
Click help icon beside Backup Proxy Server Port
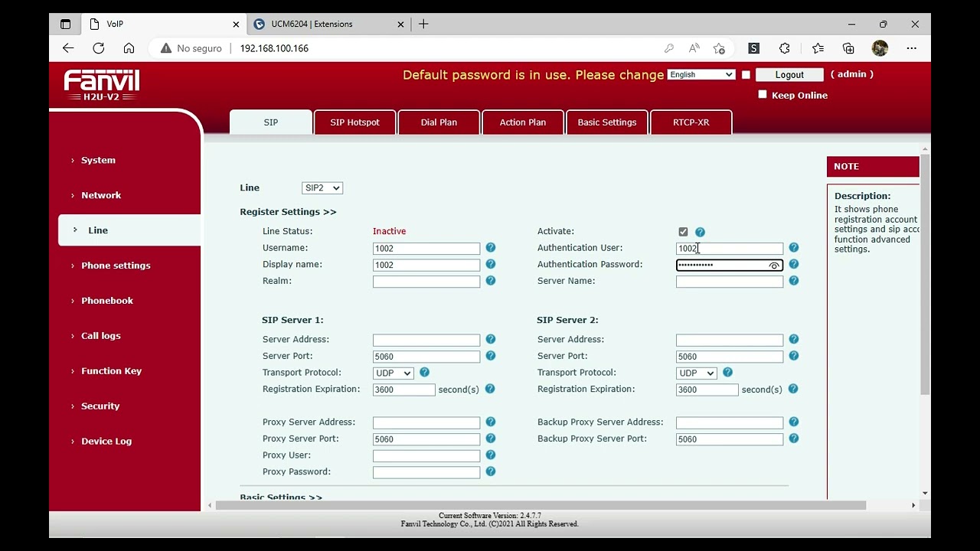pyautogui.click(x=794, y=439)
